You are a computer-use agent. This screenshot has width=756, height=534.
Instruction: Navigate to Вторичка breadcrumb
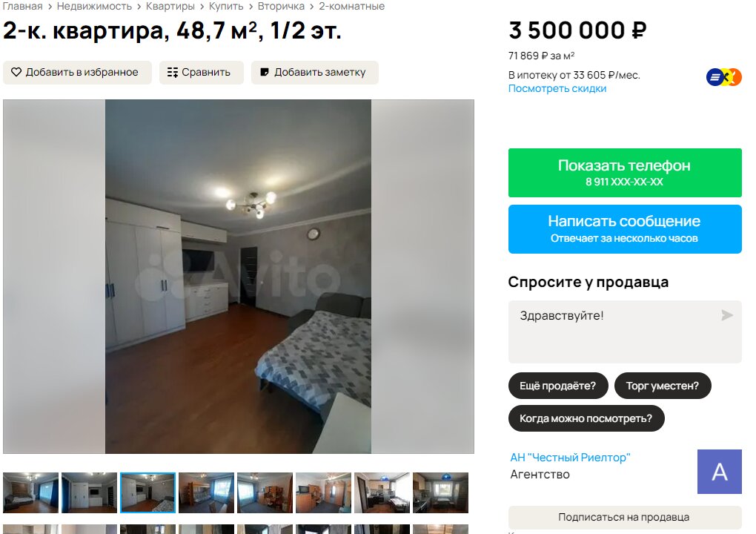tap(281, 6)
